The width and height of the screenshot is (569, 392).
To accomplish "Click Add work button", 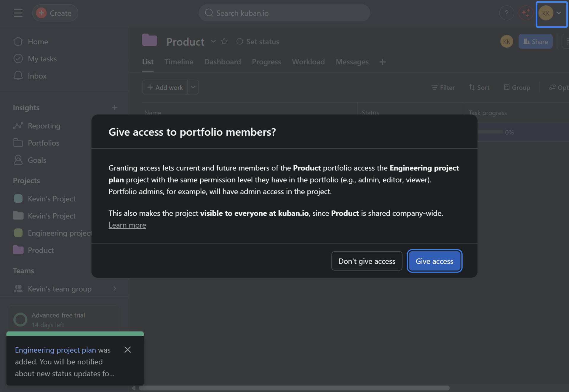I will (165, 87).
